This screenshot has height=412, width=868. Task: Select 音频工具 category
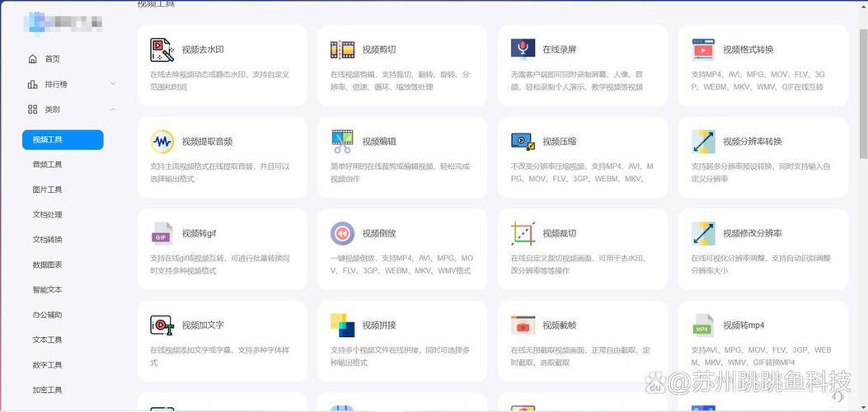pos(48,165)
